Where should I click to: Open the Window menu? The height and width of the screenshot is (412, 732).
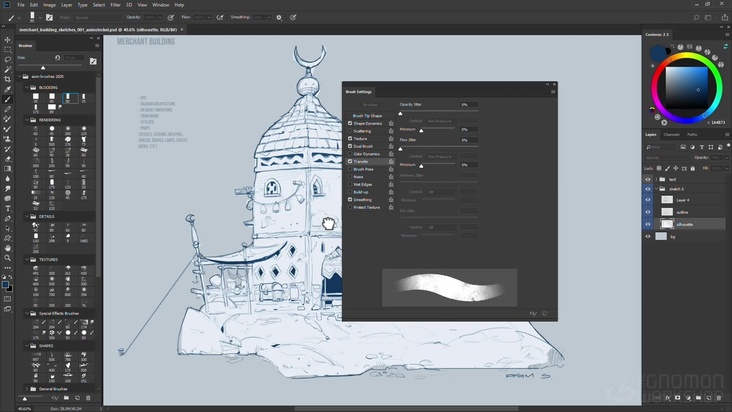click(x=161, y=5)
